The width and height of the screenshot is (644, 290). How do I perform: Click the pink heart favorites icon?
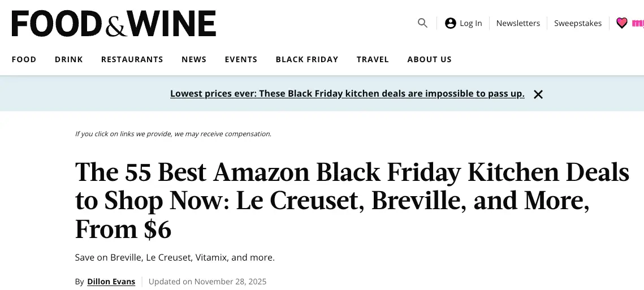[622, 23]
